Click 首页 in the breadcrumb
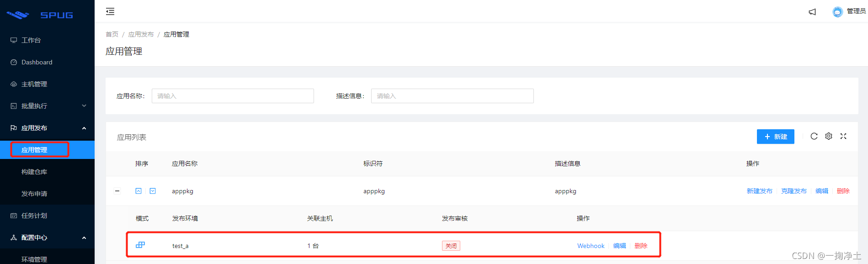The width and height of the screenshot is (868, 264). click(112, 34)
